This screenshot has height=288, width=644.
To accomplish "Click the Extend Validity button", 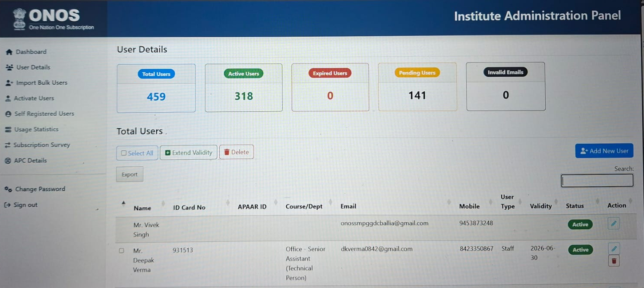I will coord(189,152).
